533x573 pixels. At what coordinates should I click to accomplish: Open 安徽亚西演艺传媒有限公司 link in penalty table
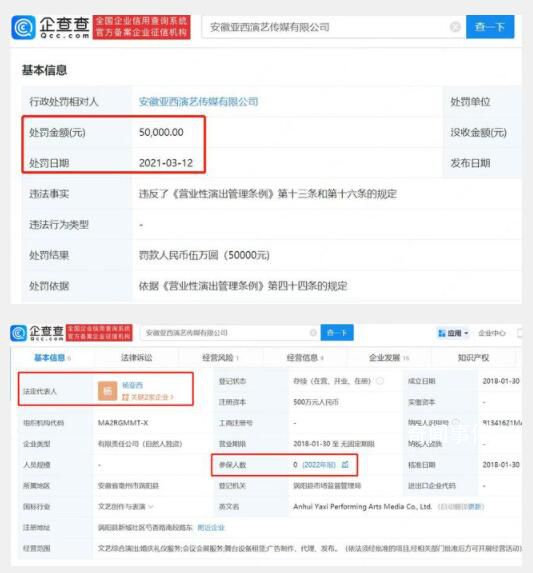click(x=198, y=102)
